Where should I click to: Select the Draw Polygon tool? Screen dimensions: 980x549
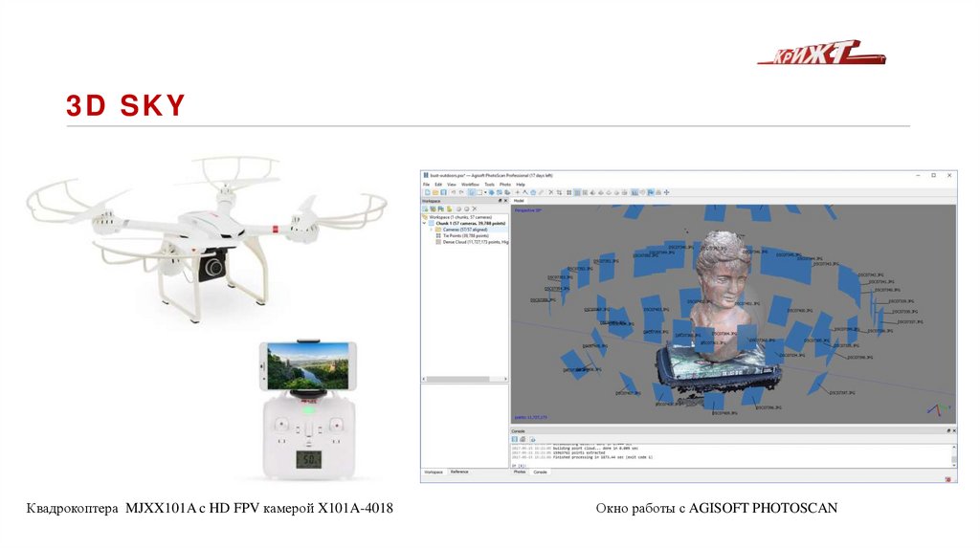pyautogui.click(x=533, y=192)
